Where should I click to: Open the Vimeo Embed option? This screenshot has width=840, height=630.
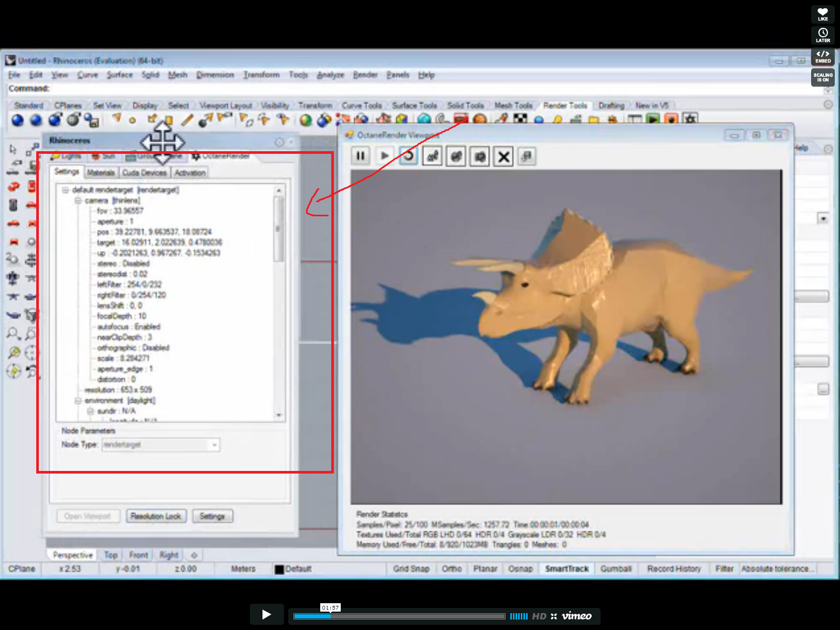point(823,56)
